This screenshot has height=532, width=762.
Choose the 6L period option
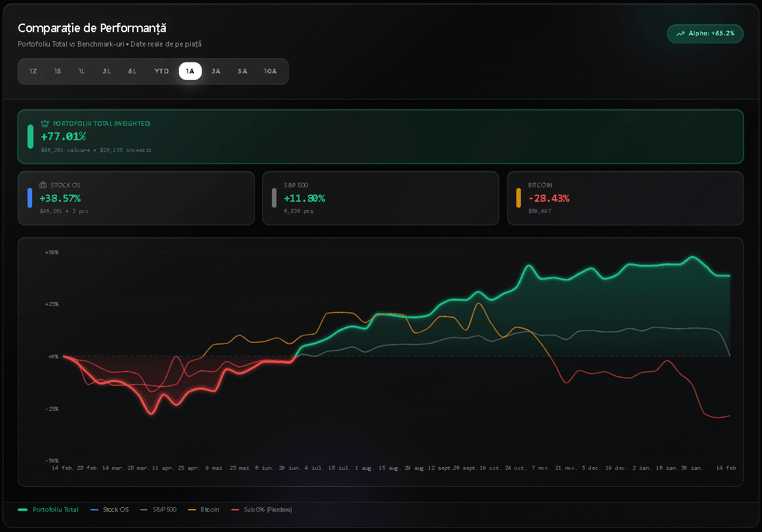point(132,71)
